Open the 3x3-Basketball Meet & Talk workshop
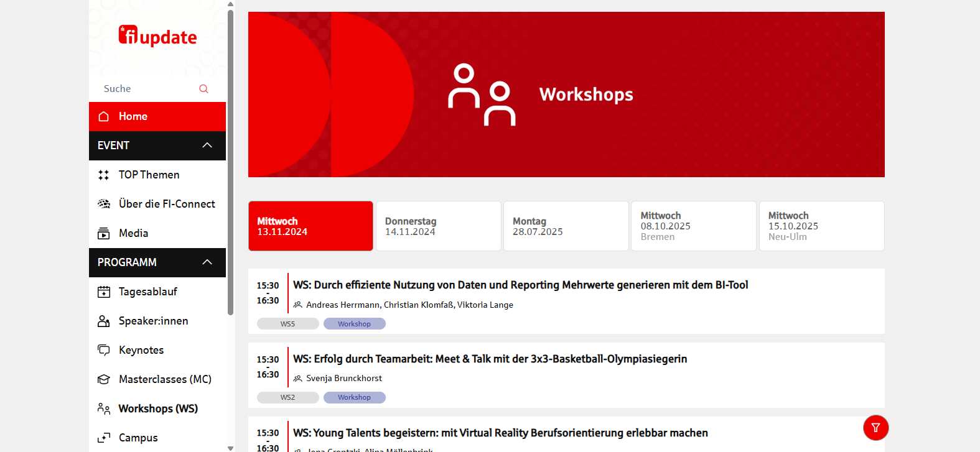The height and width of the screenshot is (452, 980). pos(490,359)
